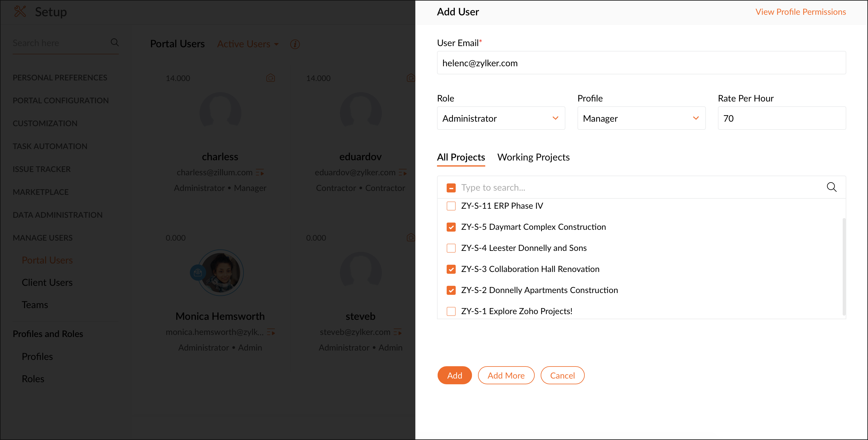Open Roles under Profiles and Roles
Viewport: 868px width, 440px height.
tap(33, 379)
